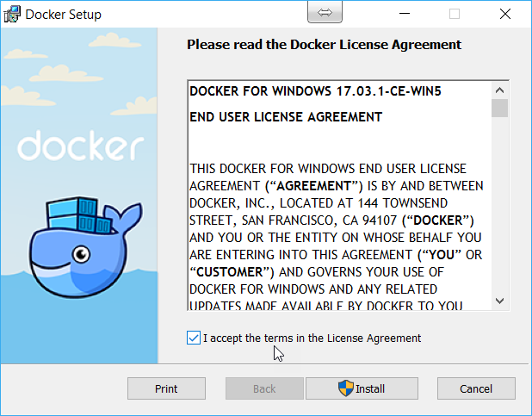
Task: Click the license scrollbar thumb
Action: 499,108
